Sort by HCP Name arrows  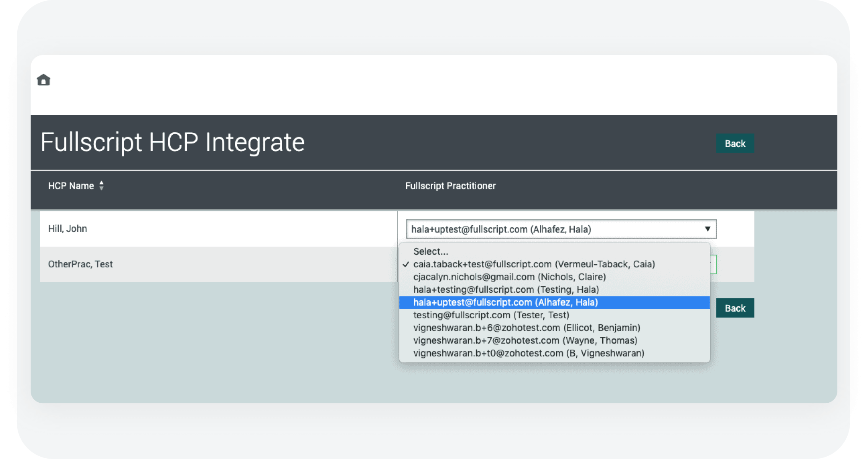pyautogui.click(x=101, y=186)
